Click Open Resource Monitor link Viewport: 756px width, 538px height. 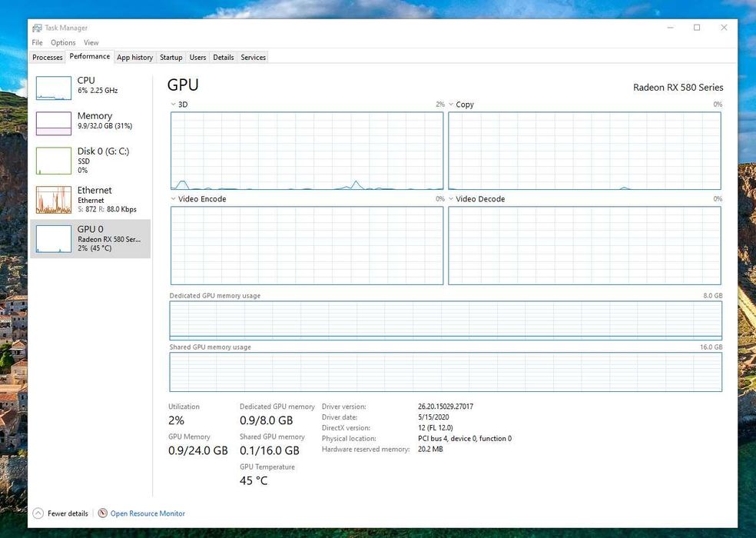tap(148, 513)
